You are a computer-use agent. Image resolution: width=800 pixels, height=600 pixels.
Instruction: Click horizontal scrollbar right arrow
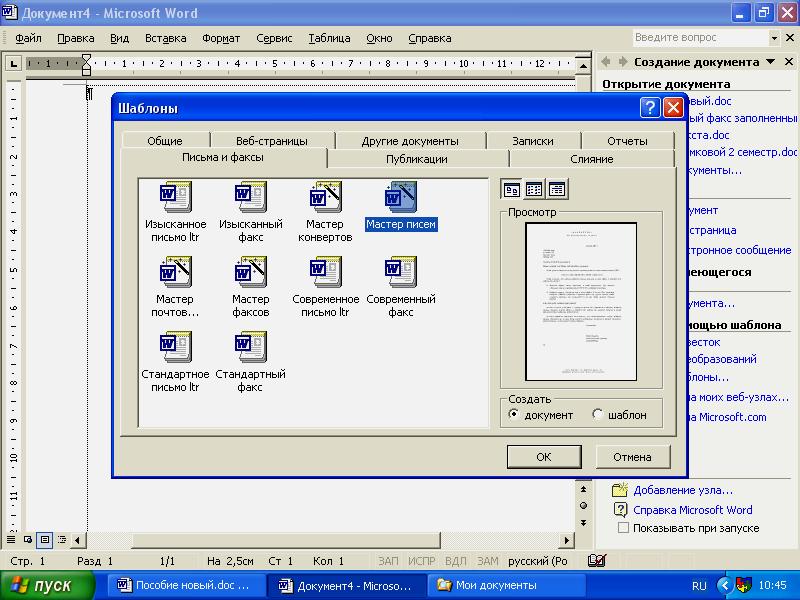566,539
